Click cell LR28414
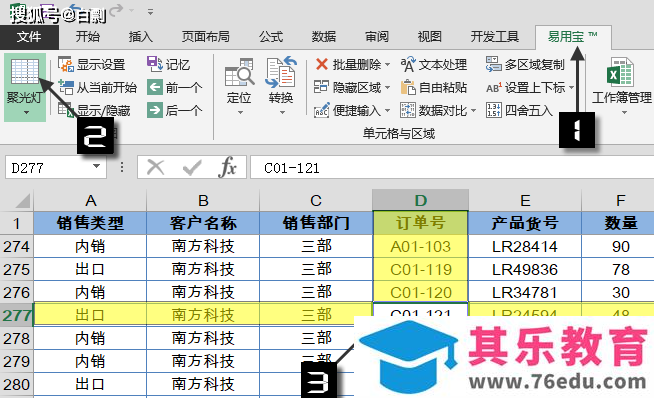Image resolution: width=654 pixels, height=398 pixels. click(x=525, y=247)
